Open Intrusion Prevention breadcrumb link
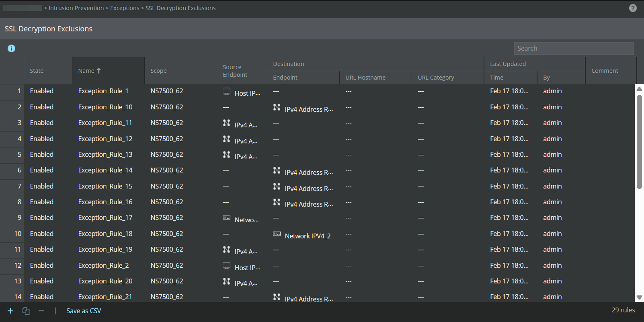The image size is (644, 322). pyautogui.click(x=76, y=8)
